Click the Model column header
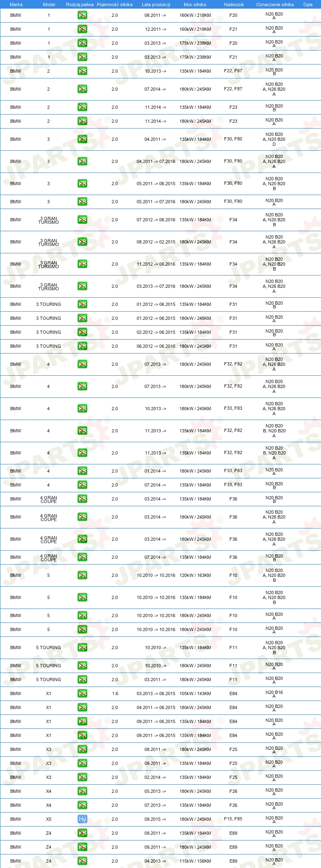 tap(49, 5)
